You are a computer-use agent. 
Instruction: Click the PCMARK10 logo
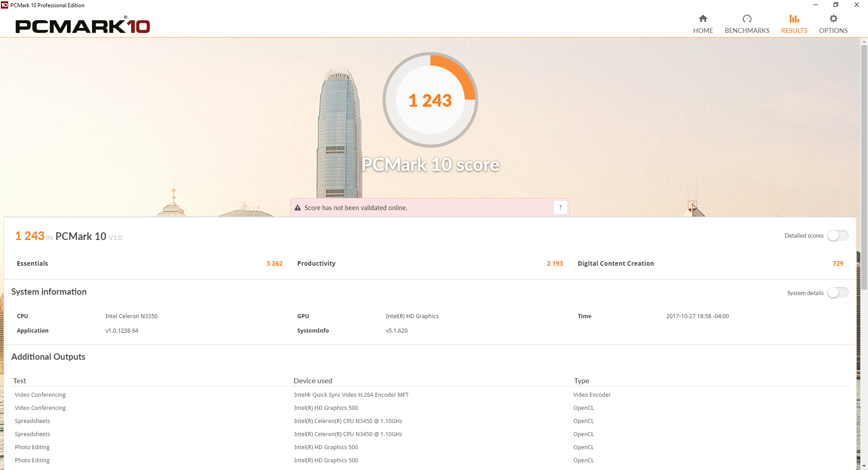click(83, 26)
